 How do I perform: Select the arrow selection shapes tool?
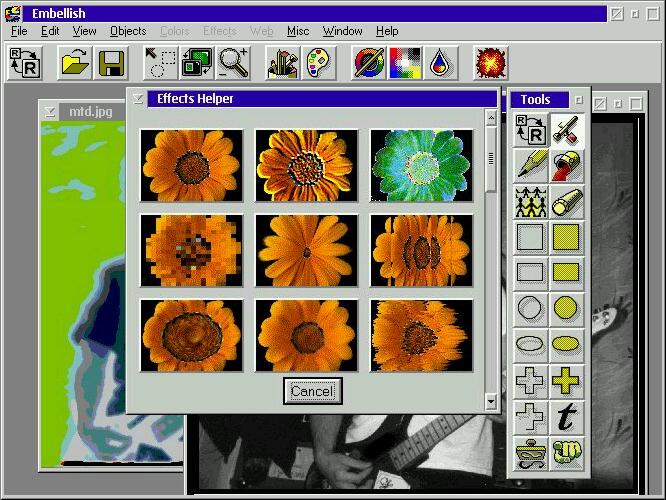tap(161, 63)
